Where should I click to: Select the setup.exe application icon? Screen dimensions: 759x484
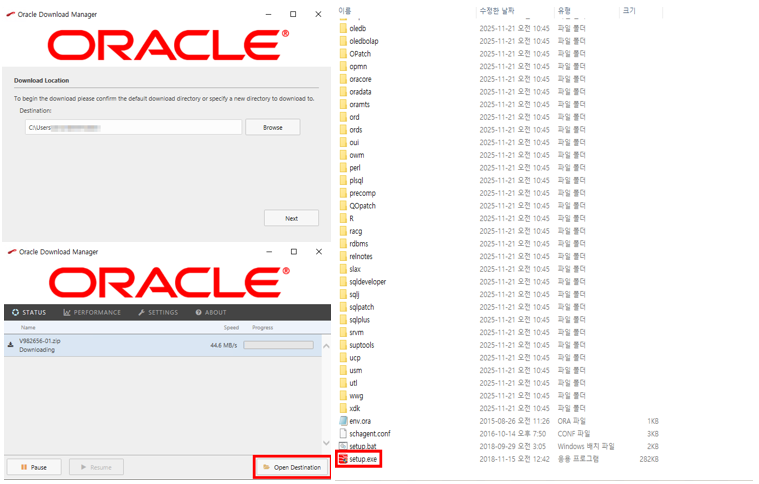[x=343, y=459]
